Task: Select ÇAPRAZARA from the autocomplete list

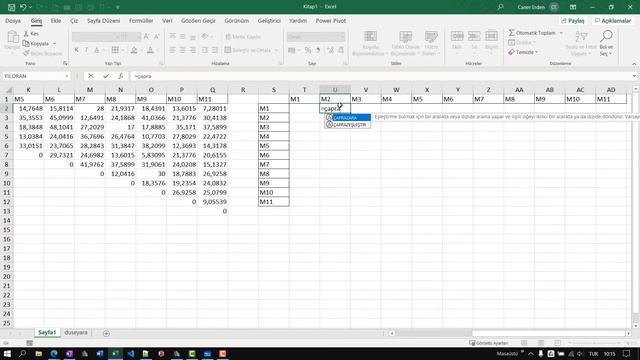Action: click(348, 118)
